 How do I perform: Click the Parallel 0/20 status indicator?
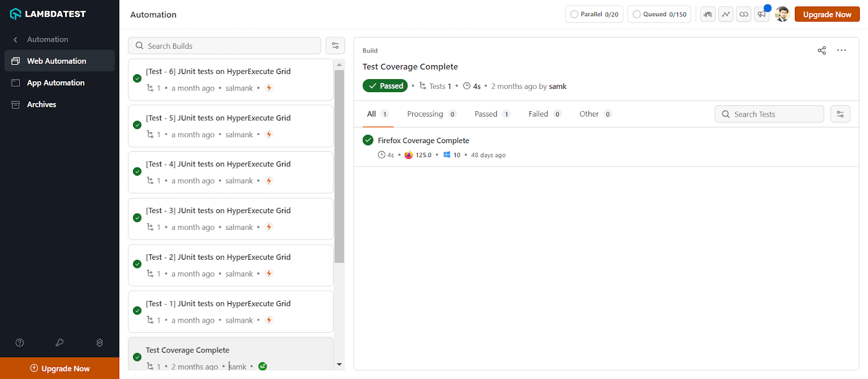click(x=594, y=15)
